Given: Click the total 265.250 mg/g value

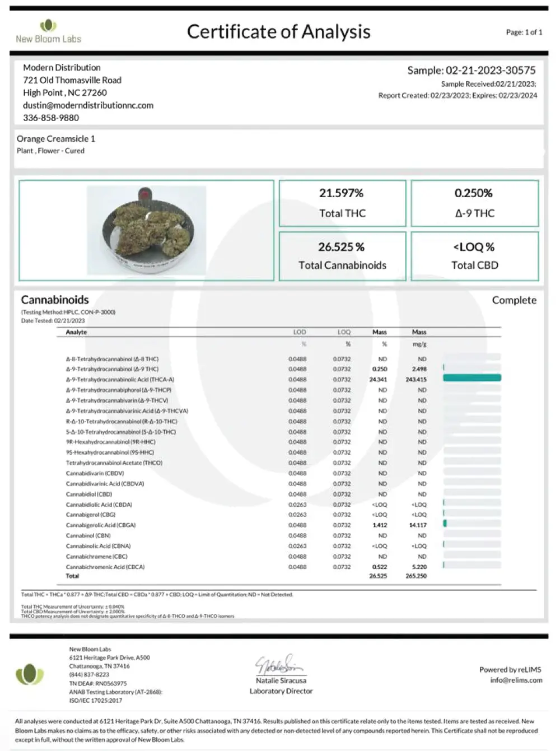Looking at the screenshot, I should pyautogui.click(x=416, y=576).
